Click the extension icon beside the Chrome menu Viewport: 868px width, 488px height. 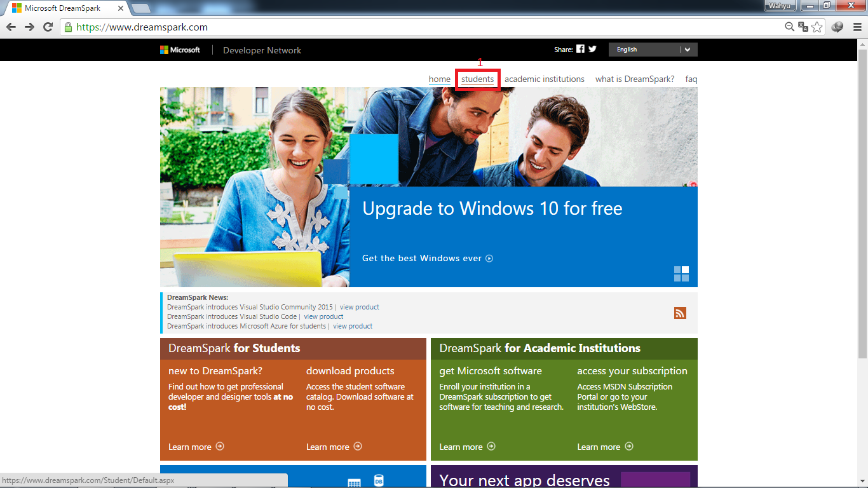837,27
